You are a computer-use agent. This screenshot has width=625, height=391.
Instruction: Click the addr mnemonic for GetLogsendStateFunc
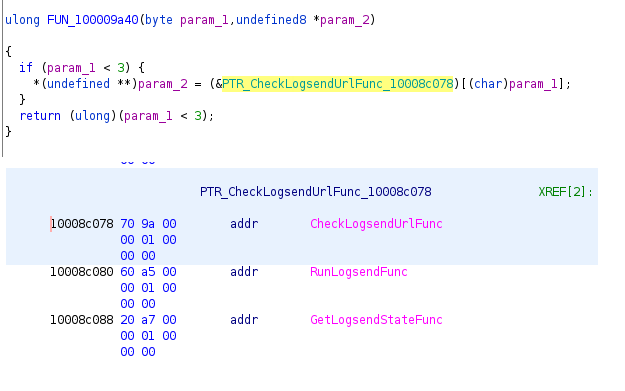pyautogui.click(x=244, y=320)
